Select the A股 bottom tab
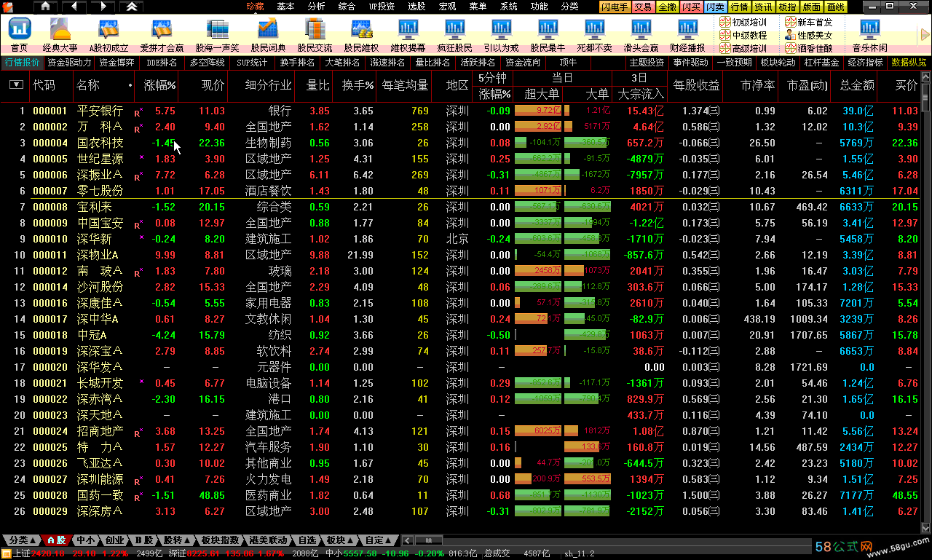Viewport: 932px width, 560px height. click(x=56, y=540)
